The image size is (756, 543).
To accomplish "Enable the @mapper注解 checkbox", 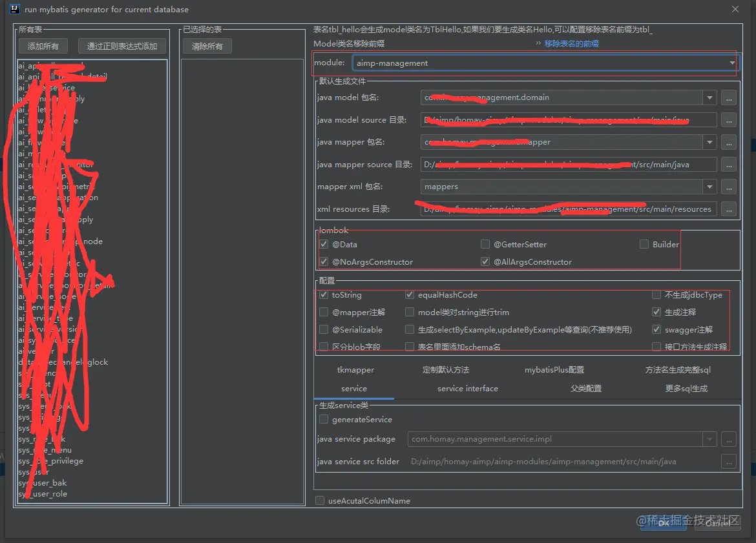I will click(x=324, y=312).
